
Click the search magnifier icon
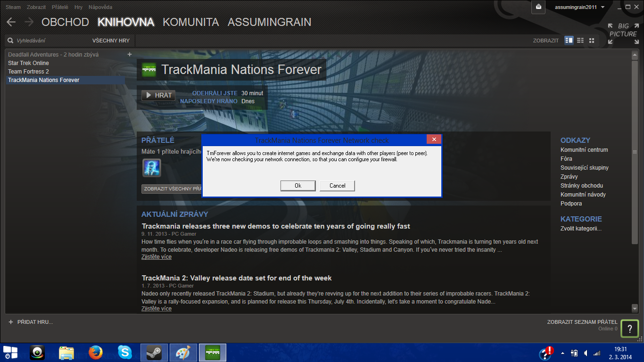[10, 41]
